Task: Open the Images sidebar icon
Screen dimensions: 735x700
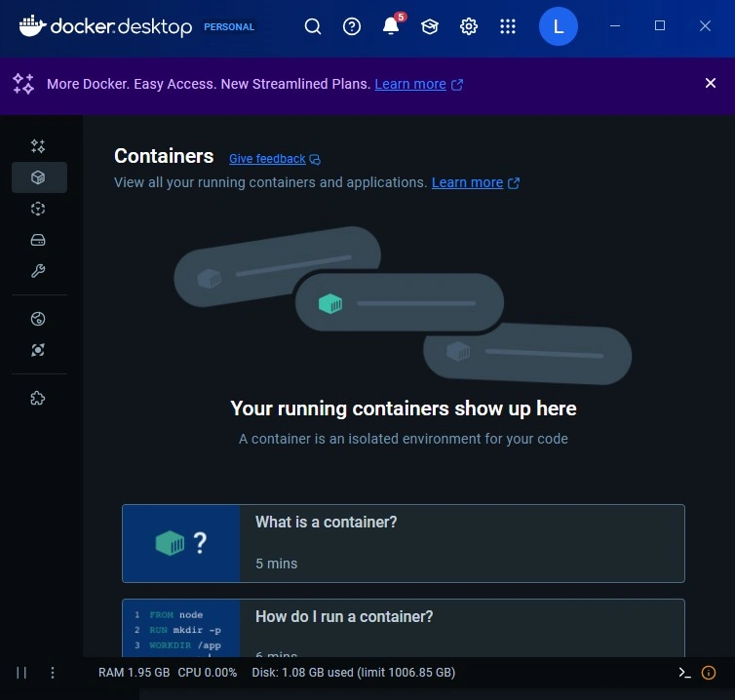Action: (x=38, y=209)
